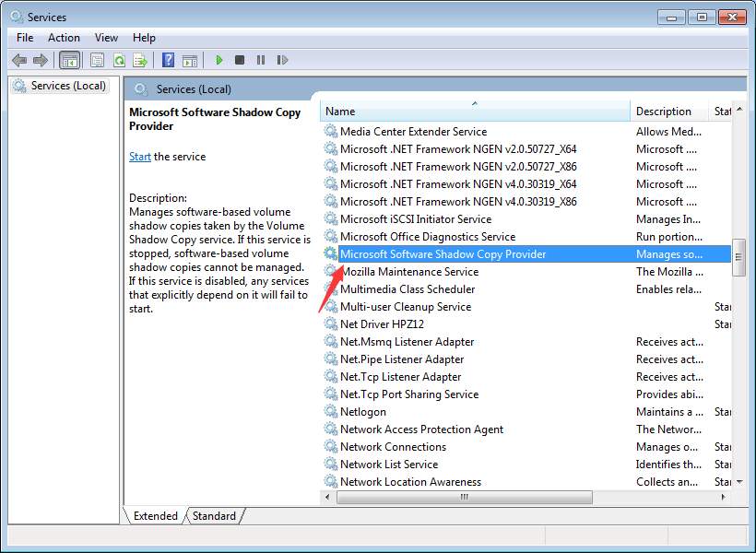Open the Help menu

pyautogui.click(x=144, y=38)
